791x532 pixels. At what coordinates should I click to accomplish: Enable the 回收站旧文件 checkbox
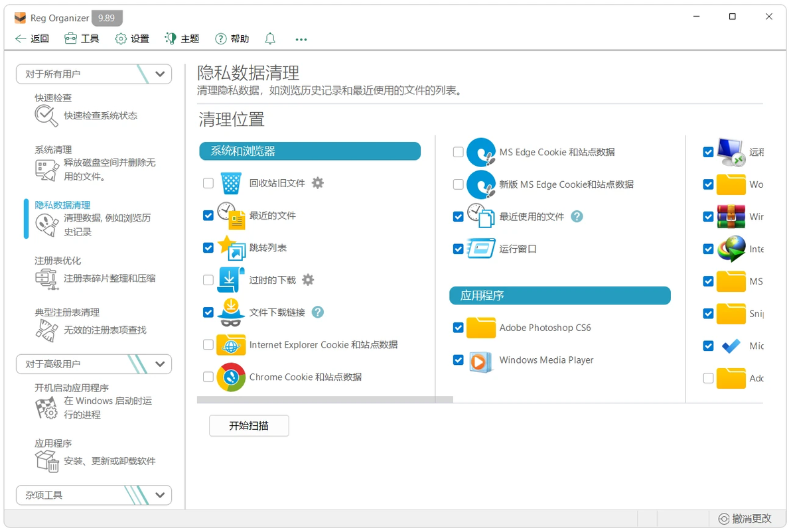click(208, 183)
